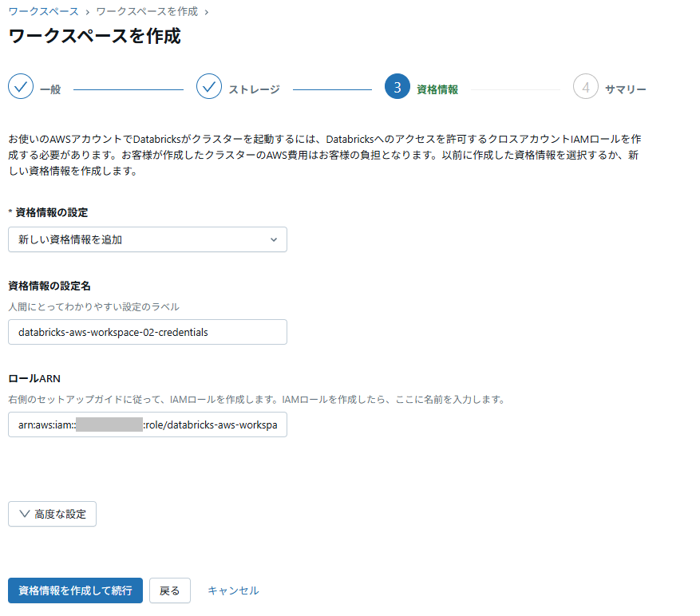This screenshot has height=616, width=700.
Task: Go to the ストレージ step label
Action: pyautogui.click(x=254, y=89)
